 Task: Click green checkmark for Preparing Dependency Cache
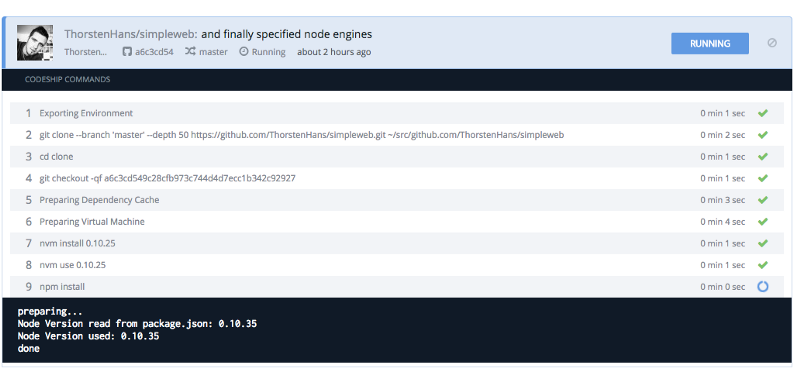pyautogui.click(x=763, y=200)
